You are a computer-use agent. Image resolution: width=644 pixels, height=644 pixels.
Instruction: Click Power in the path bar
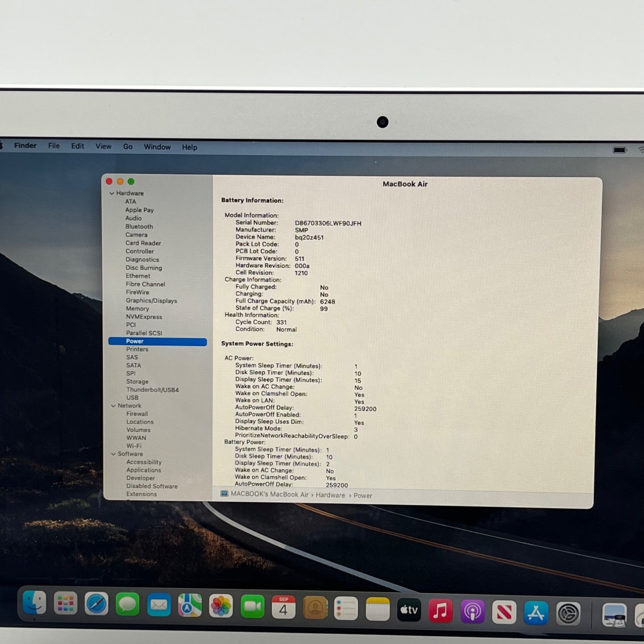pyautogui.click(x=363, y=496)
